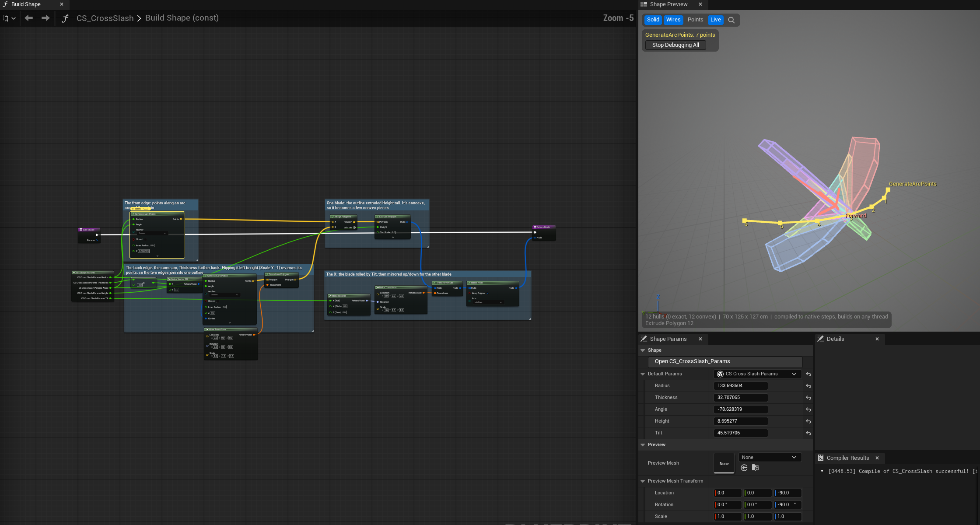Click the Tilt value field

tap(740, 433)
